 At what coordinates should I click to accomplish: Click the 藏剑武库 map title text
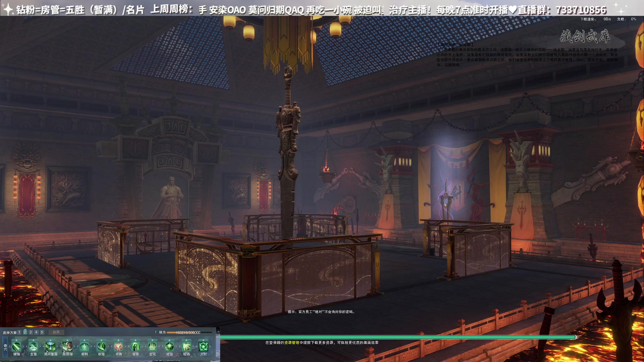(x=585, y=36)
